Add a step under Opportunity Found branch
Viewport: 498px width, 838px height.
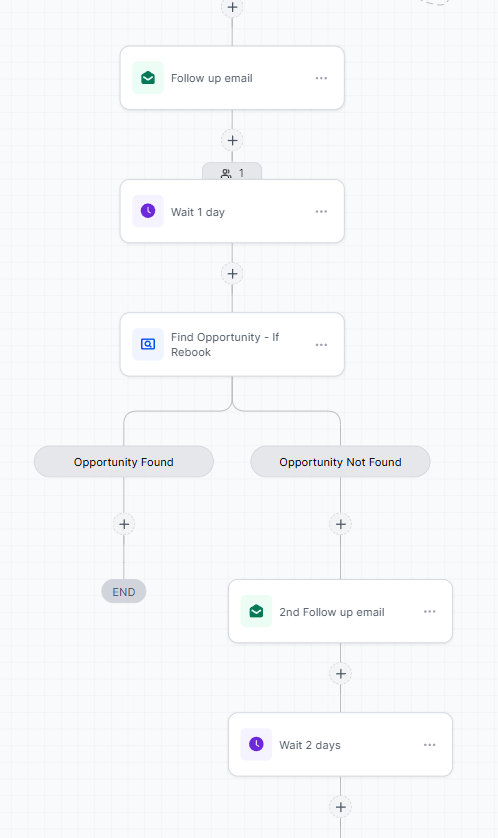click(x=124, y=524)
